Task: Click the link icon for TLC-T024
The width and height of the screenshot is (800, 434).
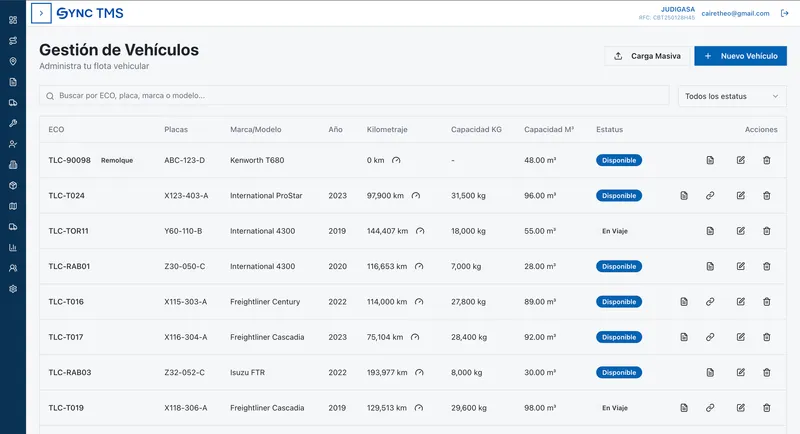Action: [x=710, y=195]
